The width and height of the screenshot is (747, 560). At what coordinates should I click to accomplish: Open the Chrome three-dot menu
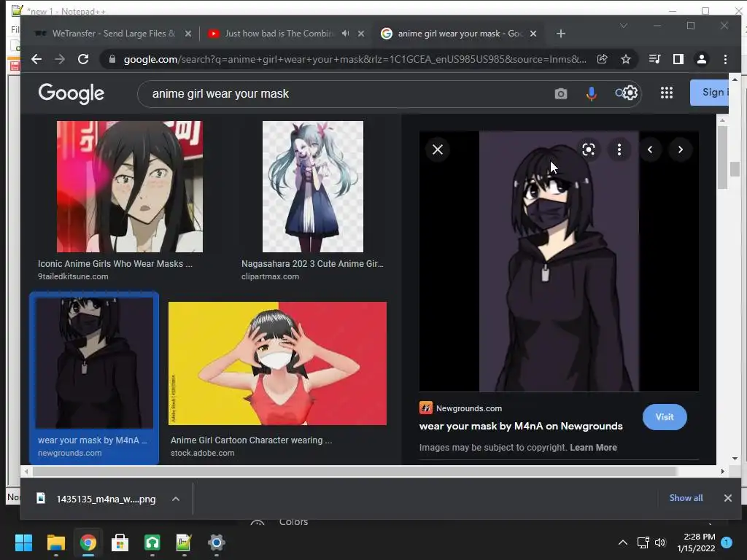coord(725,59)
